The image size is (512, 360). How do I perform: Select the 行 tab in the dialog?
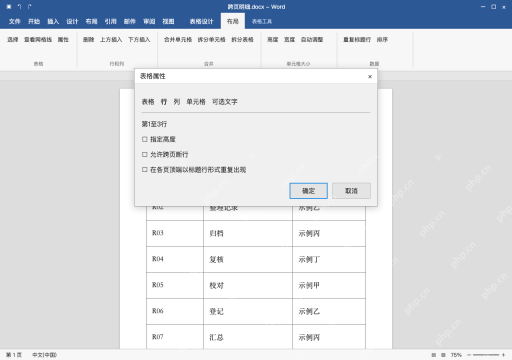point(164,102)
